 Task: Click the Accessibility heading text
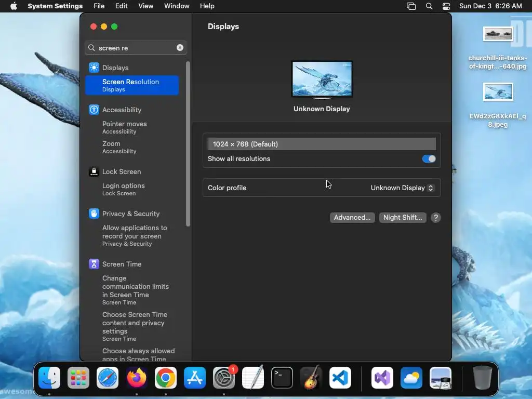[x=122, y=110]
